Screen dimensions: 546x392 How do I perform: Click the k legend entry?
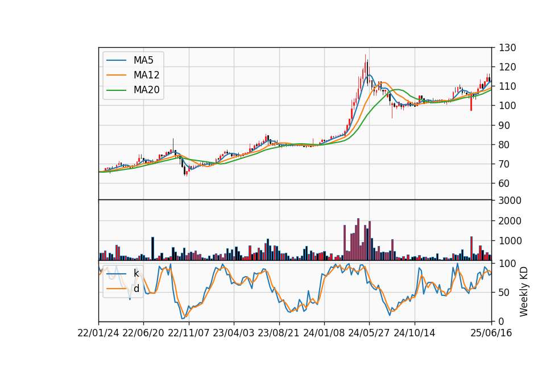pos(136,273)
